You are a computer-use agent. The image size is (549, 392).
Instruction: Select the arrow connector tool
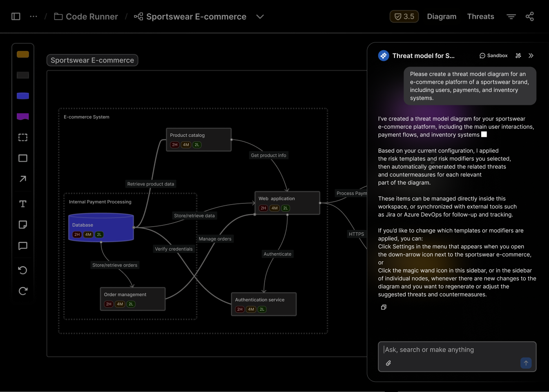coord(23,179)
